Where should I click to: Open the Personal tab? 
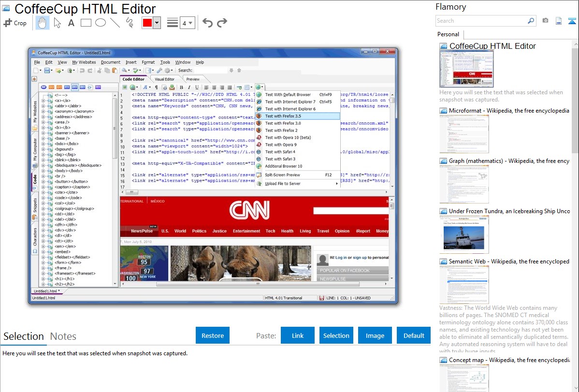tap(449, 34)
